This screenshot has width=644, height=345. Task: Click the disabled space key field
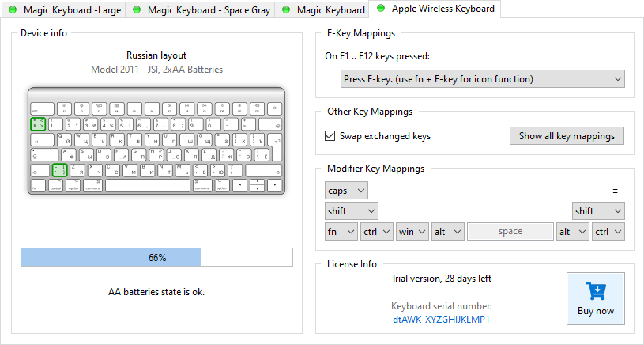(x=510, y=232)
